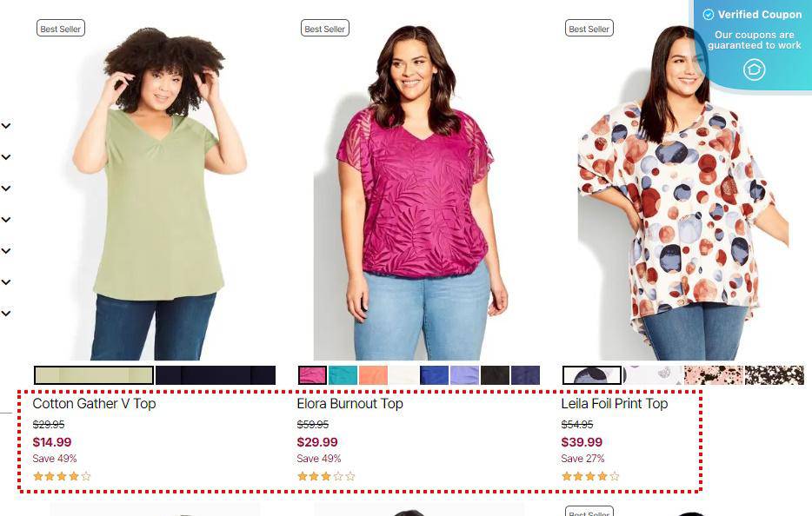812x516 pixels.
Task: Click Best Seller badge on Leila print top
Action: click(x=589, y=29)
